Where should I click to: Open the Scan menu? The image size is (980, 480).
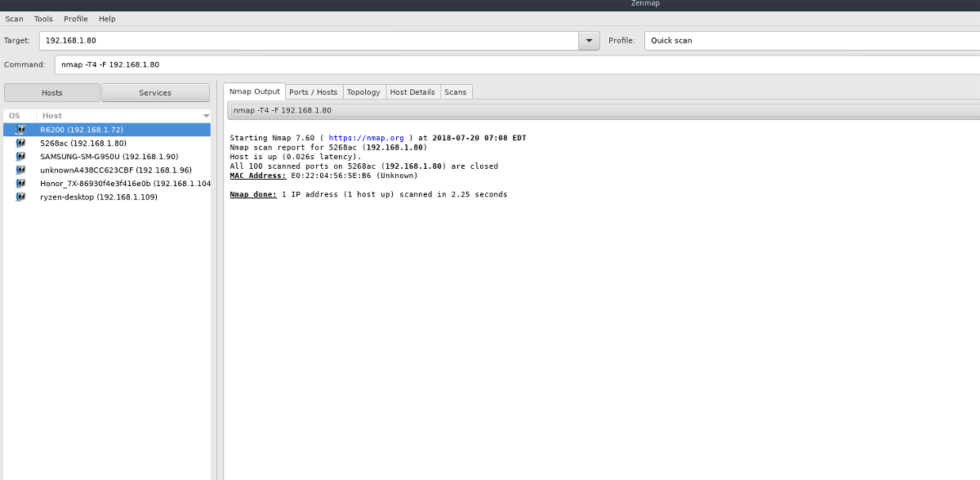pyautogui.click(x=14, y=18)
